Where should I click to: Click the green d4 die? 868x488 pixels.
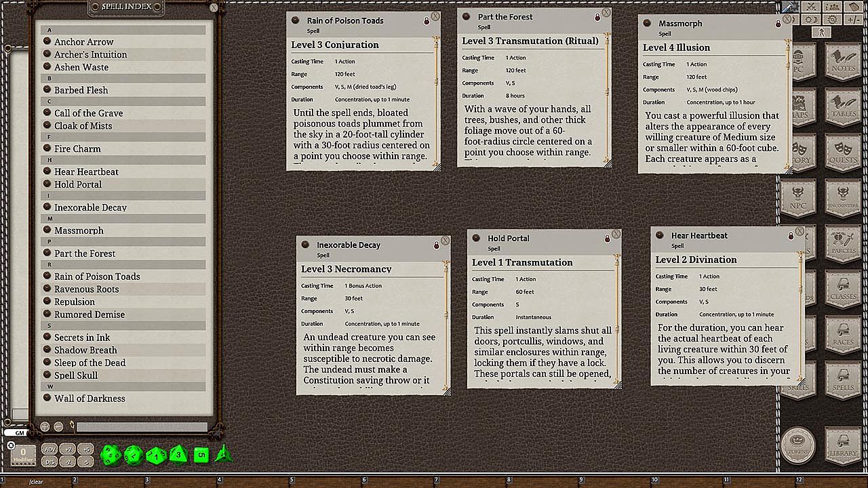click(223, 454)
